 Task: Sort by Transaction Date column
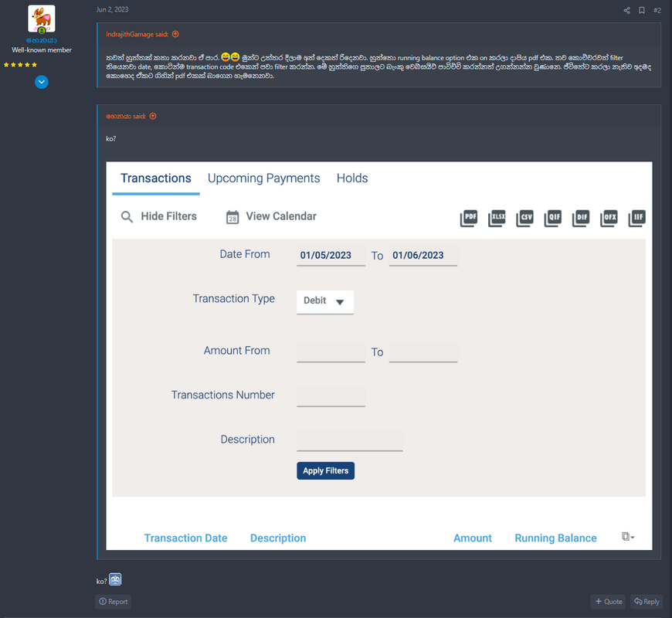click(x=185, y=538)
